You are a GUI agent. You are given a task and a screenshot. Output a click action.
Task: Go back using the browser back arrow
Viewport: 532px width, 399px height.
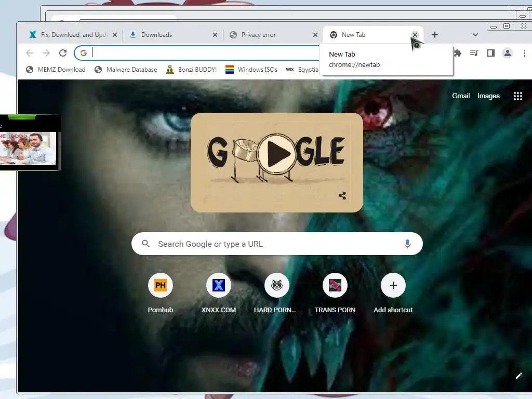[x=30, y=53]
